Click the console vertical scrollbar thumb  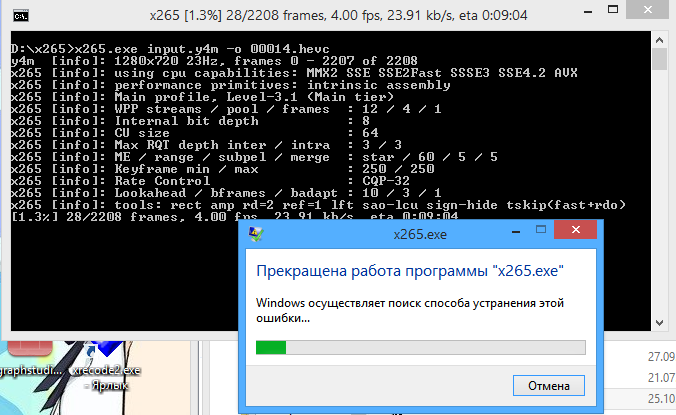click(659, 59)
